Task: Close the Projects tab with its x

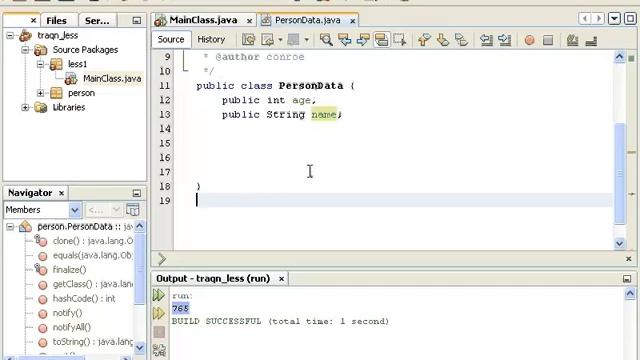Action: (x=33, y=20)
